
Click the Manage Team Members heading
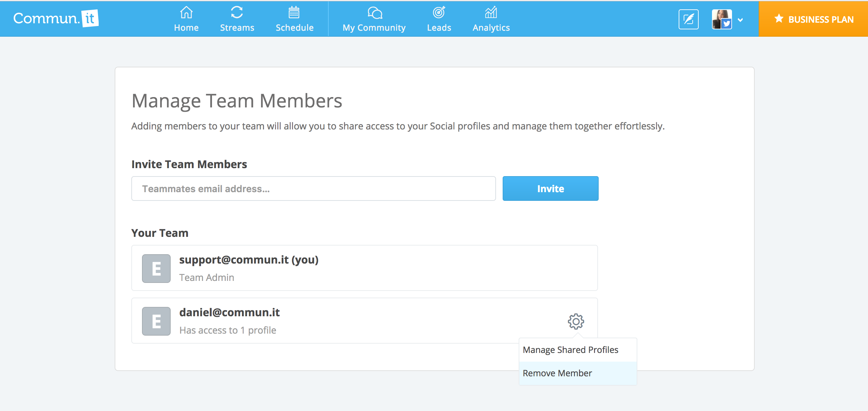click(237, 101)
